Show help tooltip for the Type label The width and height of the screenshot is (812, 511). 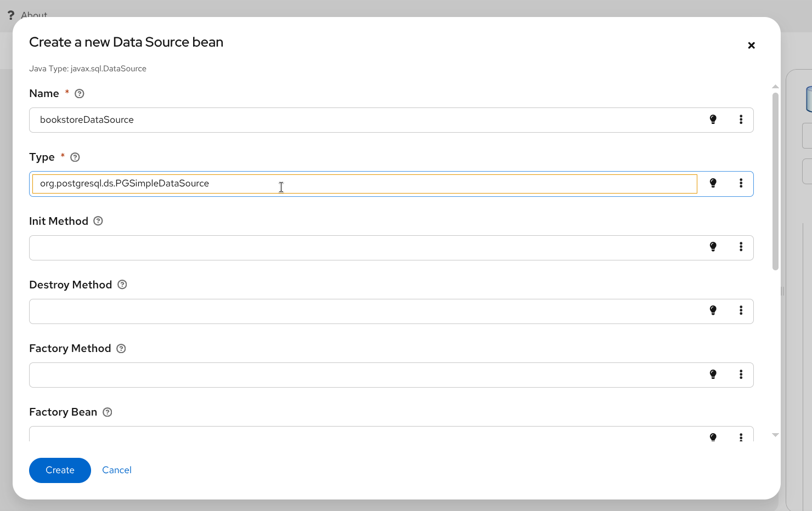[75, 157]
